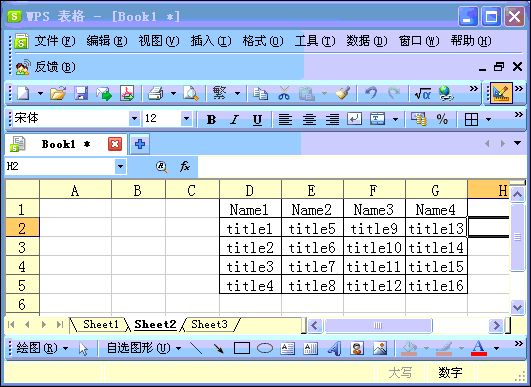The width and height of the screenshot is (531, 387).
Task: Expand the borders dropdown arrow
Action: (x=488, y=119)
